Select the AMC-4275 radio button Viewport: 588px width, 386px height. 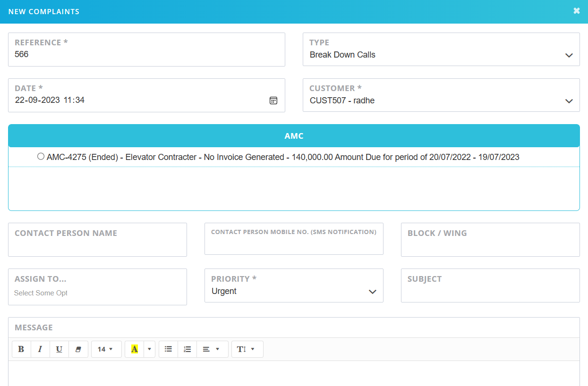coord(41,156)
